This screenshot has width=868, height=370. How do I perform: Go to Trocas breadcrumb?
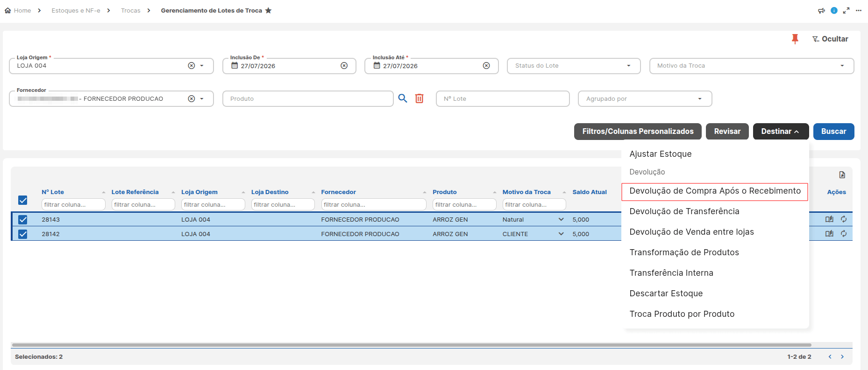130,10
